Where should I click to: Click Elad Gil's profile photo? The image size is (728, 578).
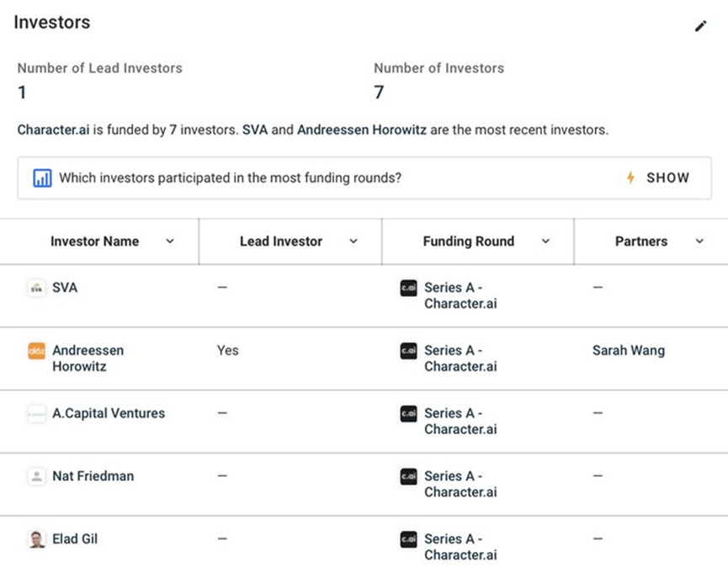[x=37, y=539]
